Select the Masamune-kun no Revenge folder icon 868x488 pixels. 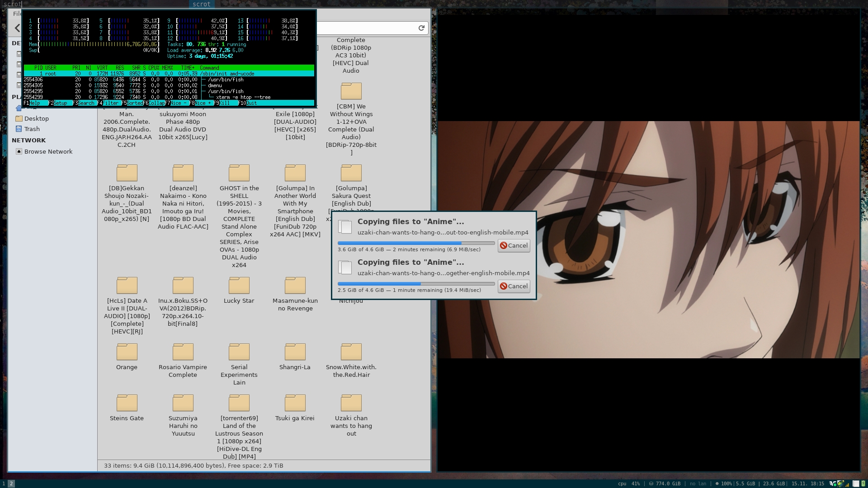[x=295, y=285]
